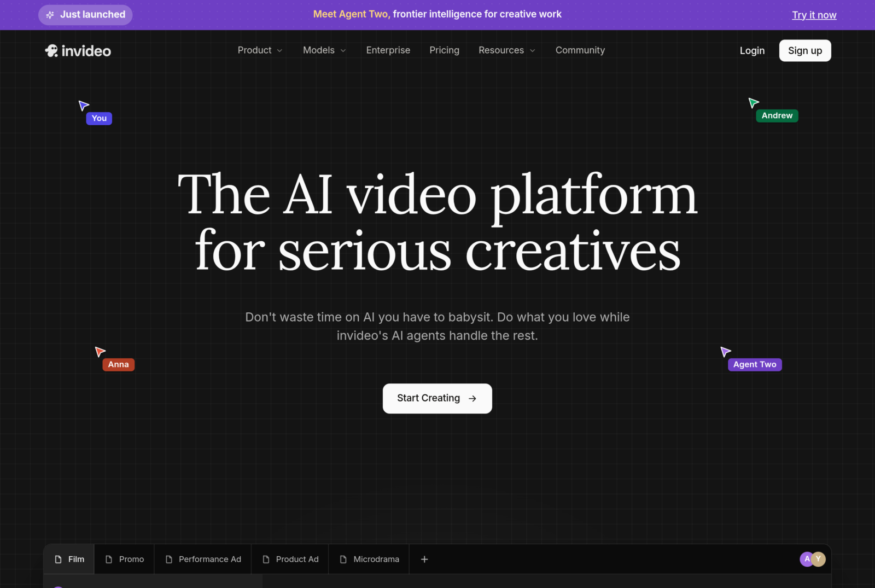Click the green Andrew cursor arrow
875x588 pixels.
pyautogui.click(x=754, y=102)
